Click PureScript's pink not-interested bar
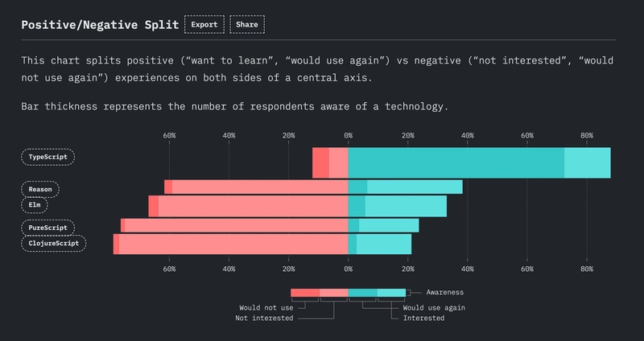644x341 pixels. click(x=237, y=226)
